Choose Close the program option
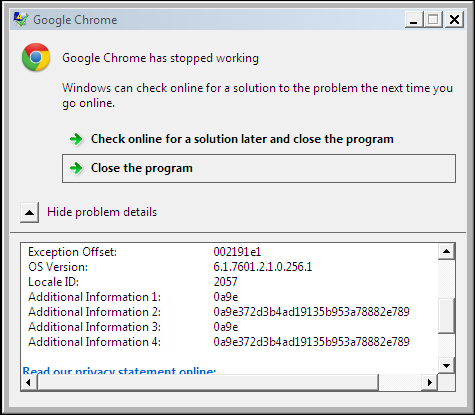 (259, 168)
